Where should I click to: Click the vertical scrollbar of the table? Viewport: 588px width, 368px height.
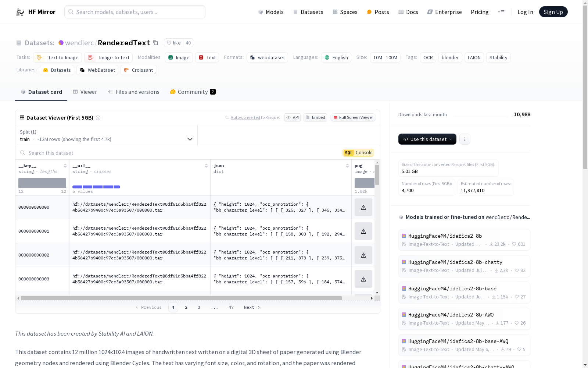point(377,175)
